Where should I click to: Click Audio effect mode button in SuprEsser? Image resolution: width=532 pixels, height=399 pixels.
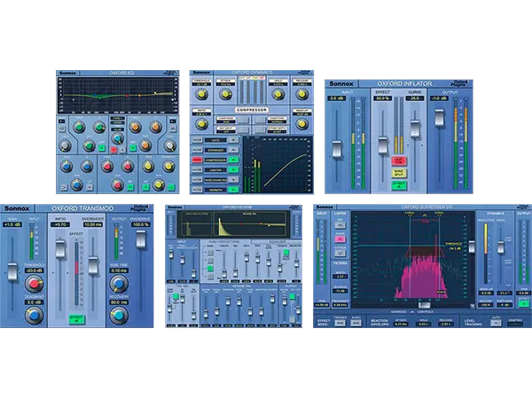[356, 323]
